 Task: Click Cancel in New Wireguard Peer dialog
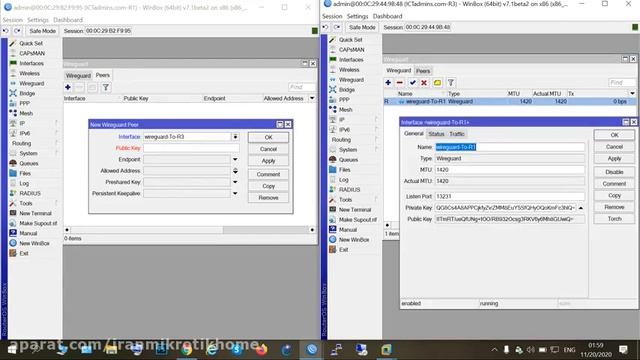point(268,149)
